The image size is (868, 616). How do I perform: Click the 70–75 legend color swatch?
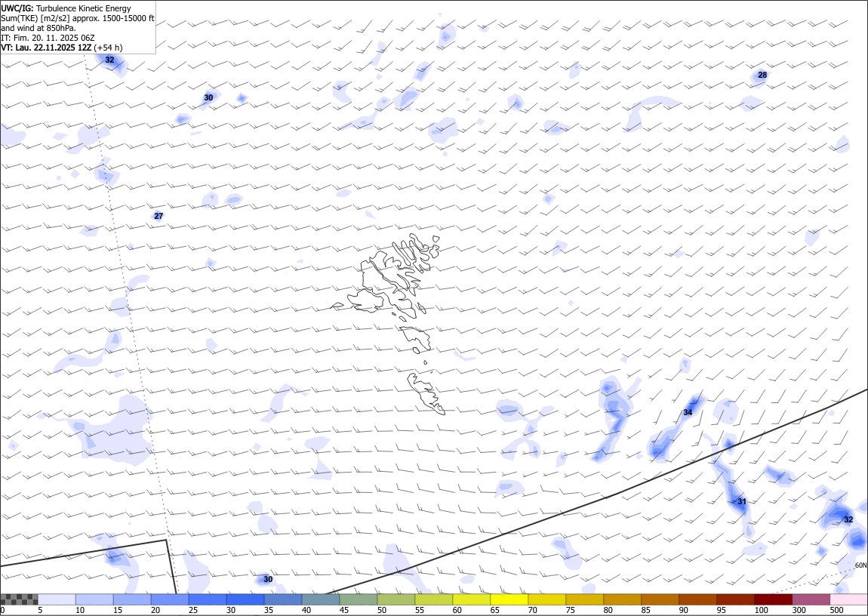(x=546, y=599)
